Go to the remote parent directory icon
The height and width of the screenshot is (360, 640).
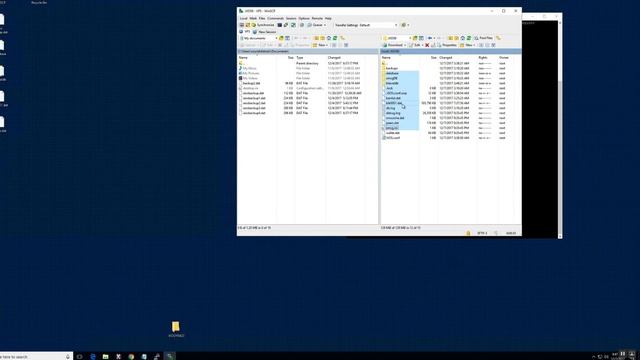click(451, 38)
